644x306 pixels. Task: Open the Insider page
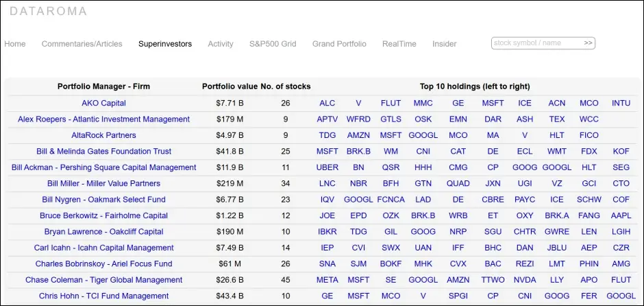[445, 44]
